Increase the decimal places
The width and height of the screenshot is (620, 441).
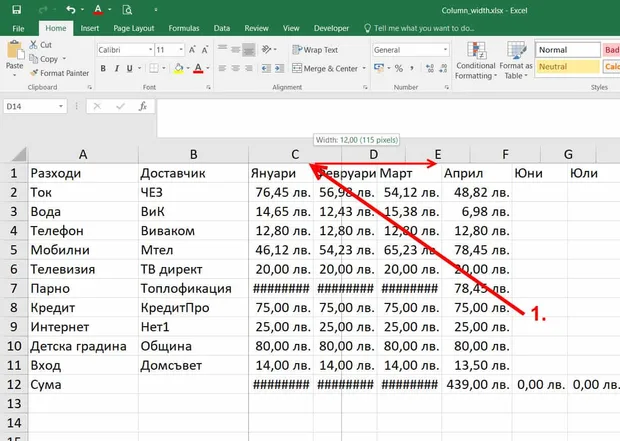tap(430, 68)
